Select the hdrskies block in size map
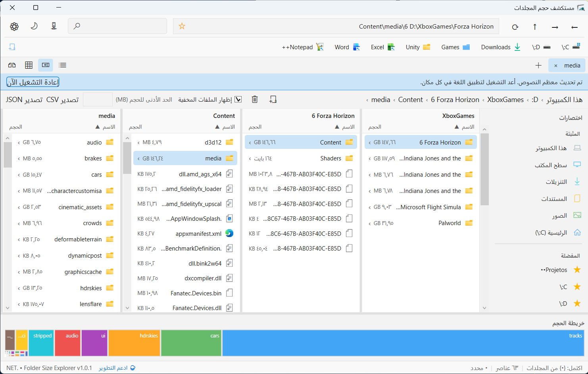 [x=135, y=343]
